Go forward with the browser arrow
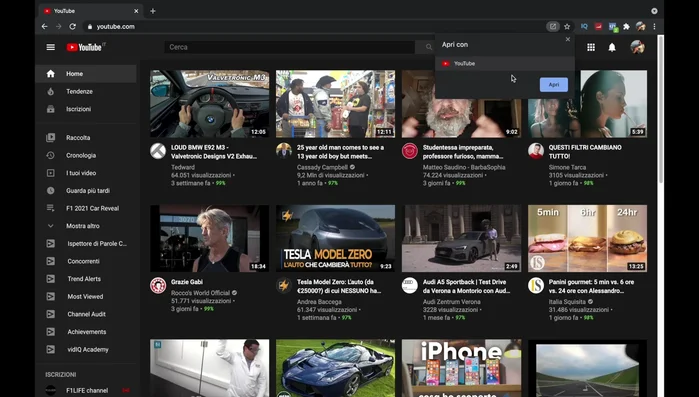The image size is (699, 397). (58, 27)
